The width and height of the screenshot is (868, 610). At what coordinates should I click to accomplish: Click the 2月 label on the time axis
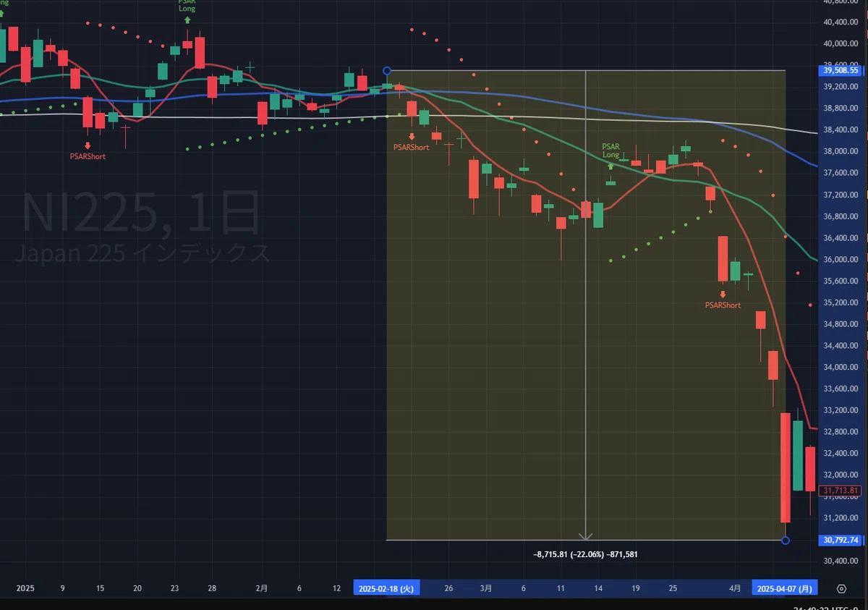[262, 588]
